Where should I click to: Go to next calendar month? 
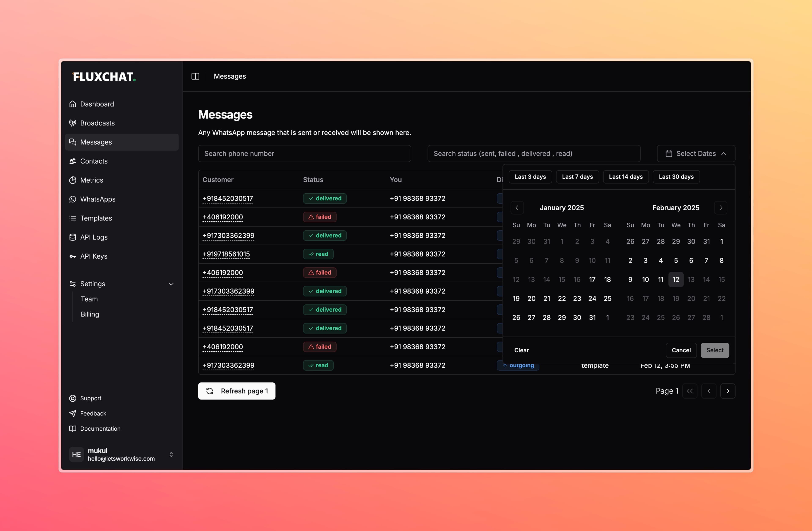point(721,208)
